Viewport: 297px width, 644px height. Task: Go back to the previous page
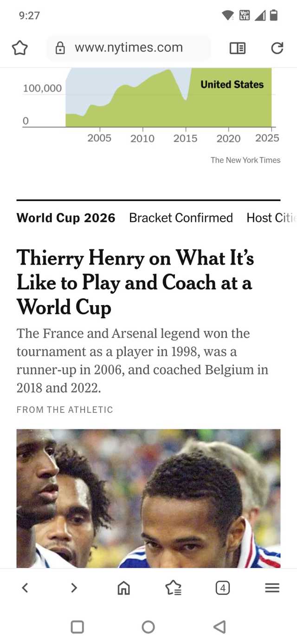point(25,588)
